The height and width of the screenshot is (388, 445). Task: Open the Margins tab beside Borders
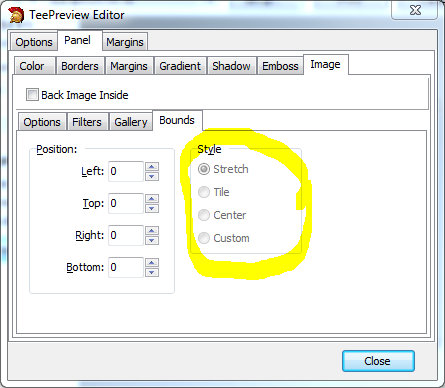coord(129,66)
